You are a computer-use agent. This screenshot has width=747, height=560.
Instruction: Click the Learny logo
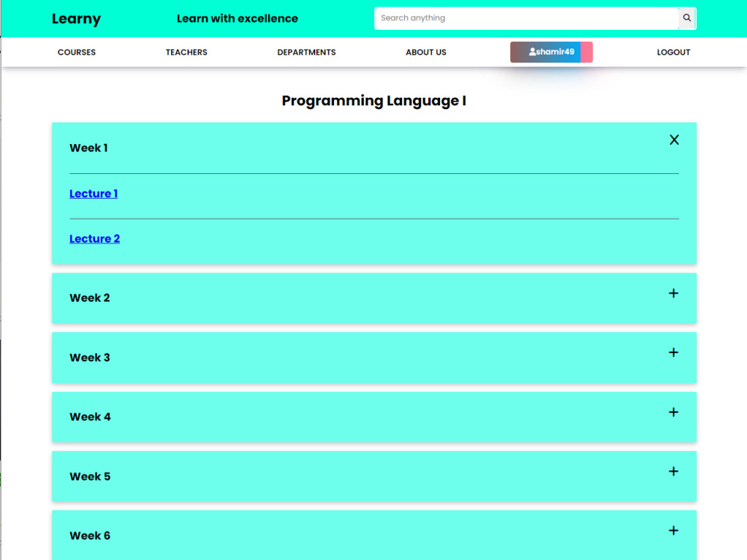coord(76,19)
